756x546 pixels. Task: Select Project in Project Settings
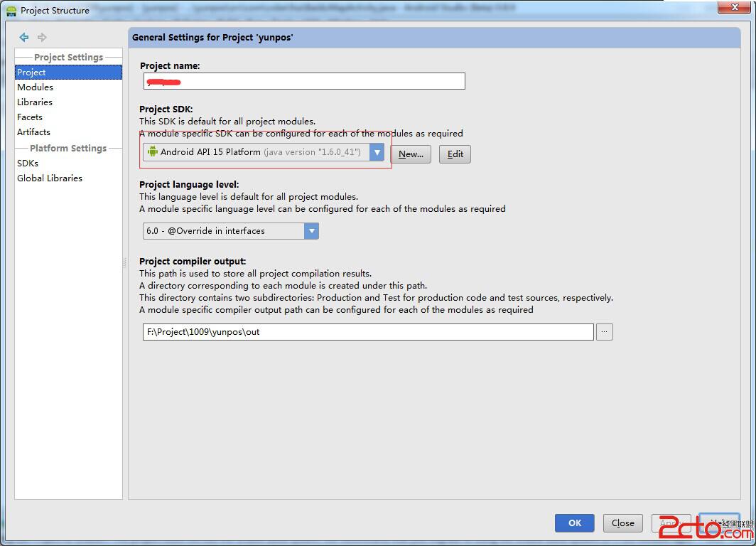68,73
